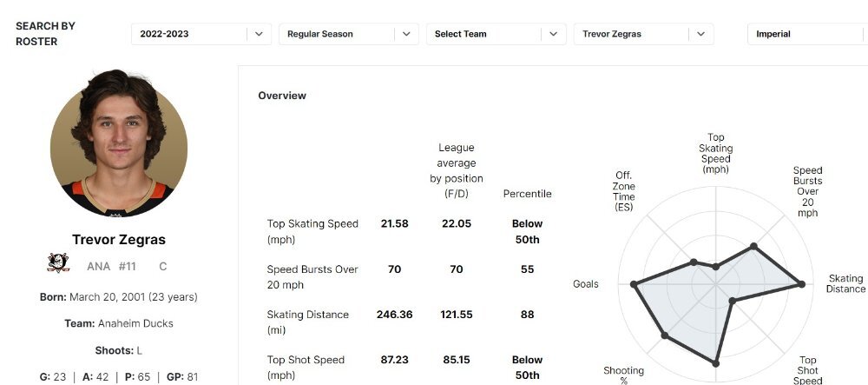This screenshot has height=385, width=868.
Task: Click the Skating Distance (mi) row label
Action: coord(308,322)
